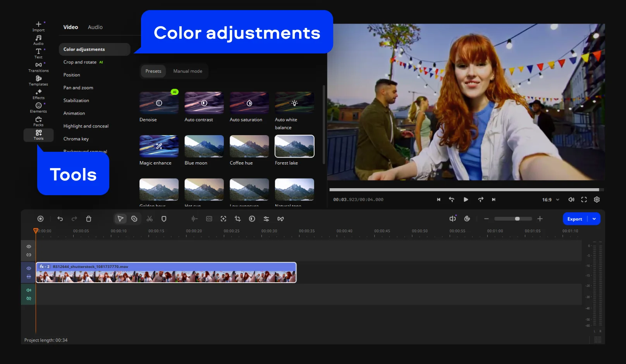Switch to the Video tab

pyautogui.click(x=71, y=27)
